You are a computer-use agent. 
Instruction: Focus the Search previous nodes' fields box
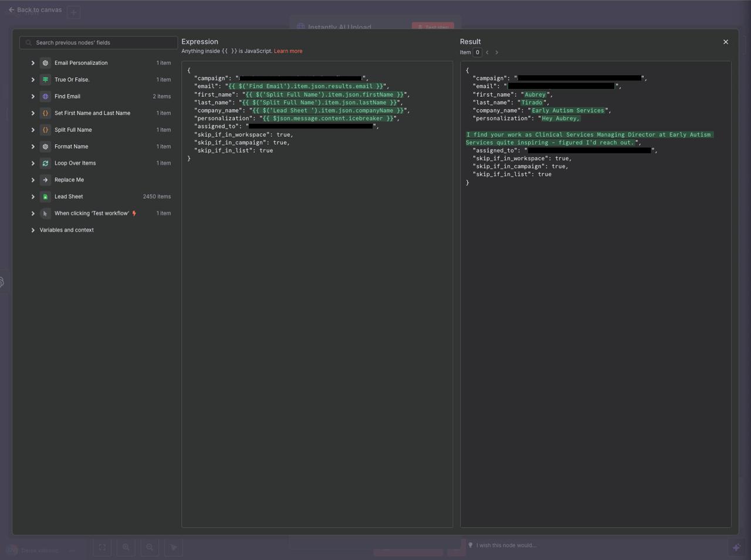(99, 43)
